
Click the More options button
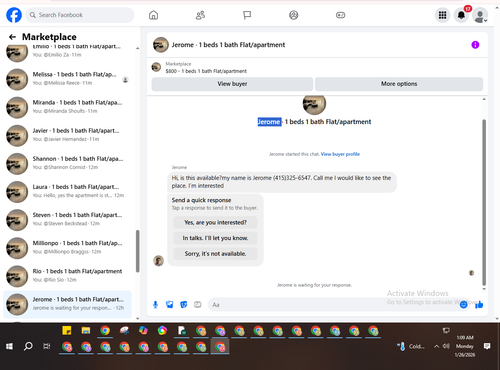(399, 84)
